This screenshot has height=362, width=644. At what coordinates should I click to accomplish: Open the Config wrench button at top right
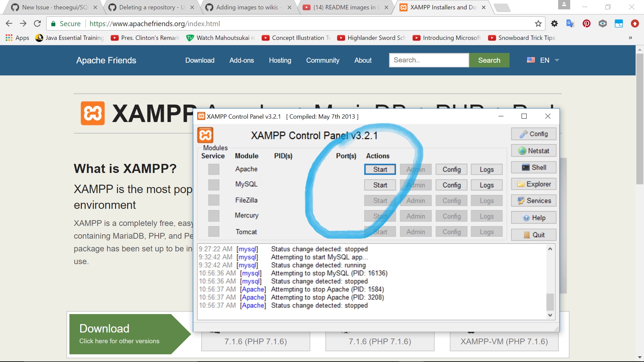(x=533, y=134)
